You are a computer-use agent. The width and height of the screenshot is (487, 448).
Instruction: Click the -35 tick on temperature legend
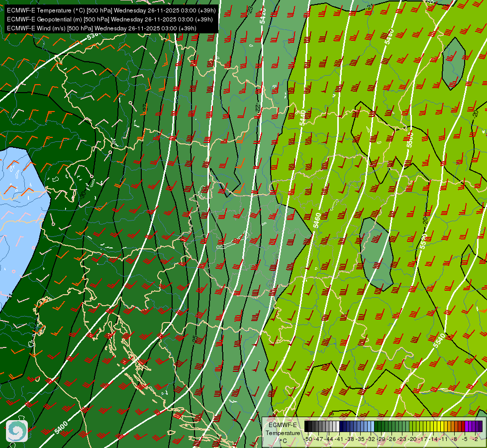361,439
